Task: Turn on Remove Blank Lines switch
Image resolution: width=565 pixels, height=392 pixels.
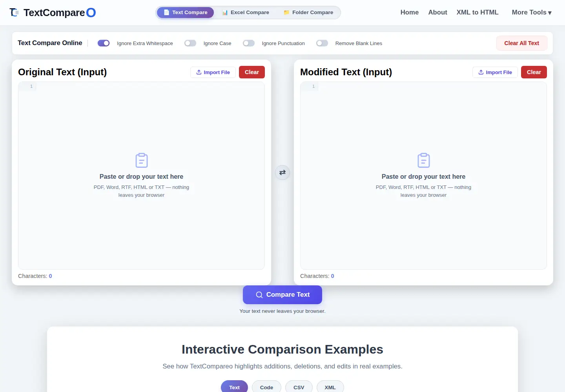Action: (322, 43)
